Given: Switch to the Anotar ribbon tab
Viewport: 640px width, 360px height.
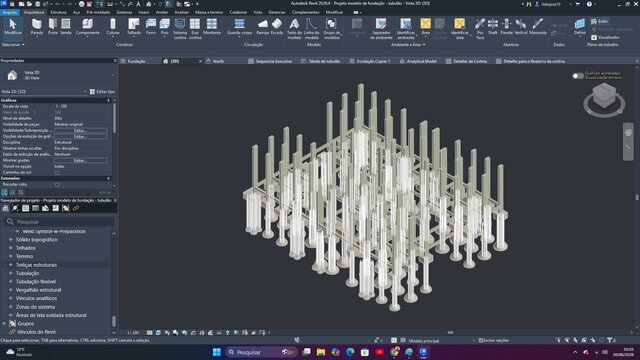Looking at the screenshot, I should [x=162, y=12].
